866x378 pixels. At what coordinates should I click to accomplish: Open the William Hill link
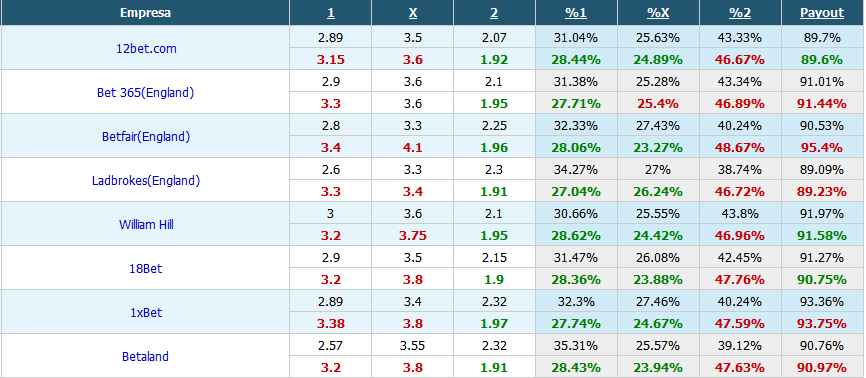point(146,224)
